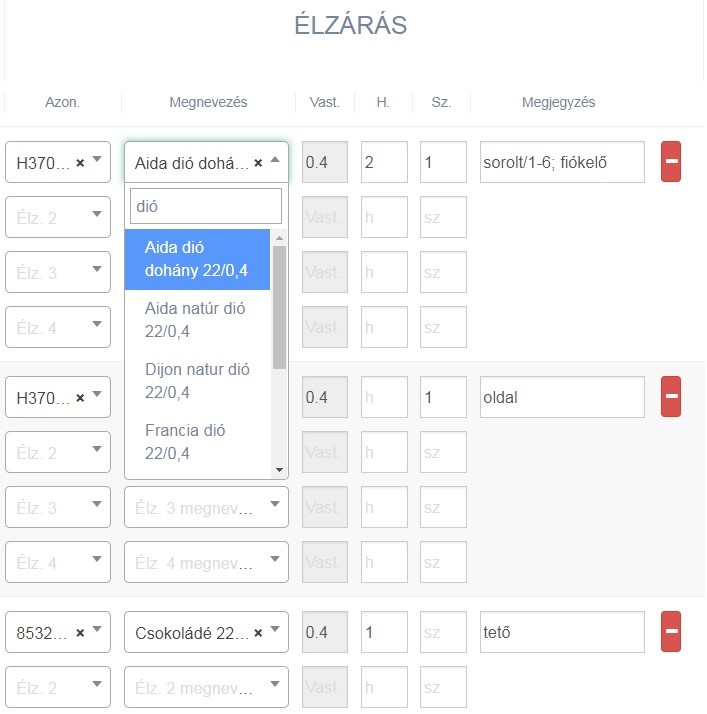Expand the 8532 code dropdown
Image resolution: width=707 pixels, height=714 pixels.
pyautogui.click(x=96, y=632)
